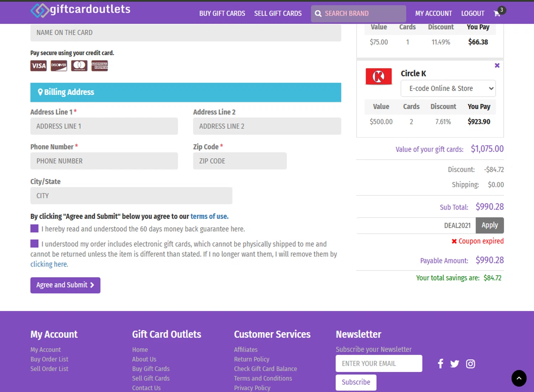Click the red coupon expired X icon
The height and width of the screenshot is (392, 534).
tap(454, 241)
